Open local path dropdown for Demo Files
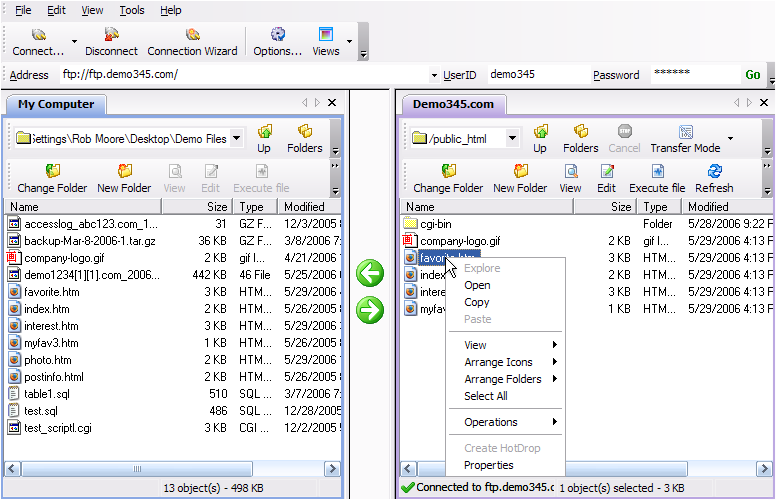Screen dimensions: 776x500 [237, 138]
